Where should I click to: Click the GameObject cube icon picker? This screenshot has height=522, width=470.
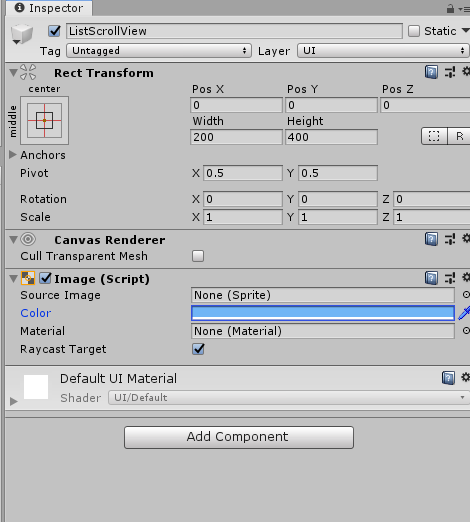[x=22, y=35]
